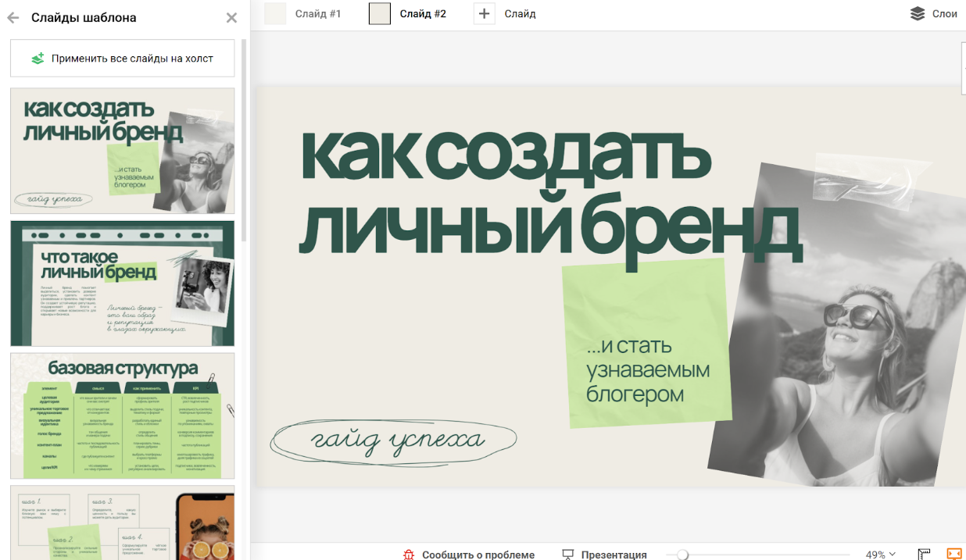Close the Слайды шаблона panel
Image resolution: width=966 pixels, height=560 pixels.
(x=231, y=18)
